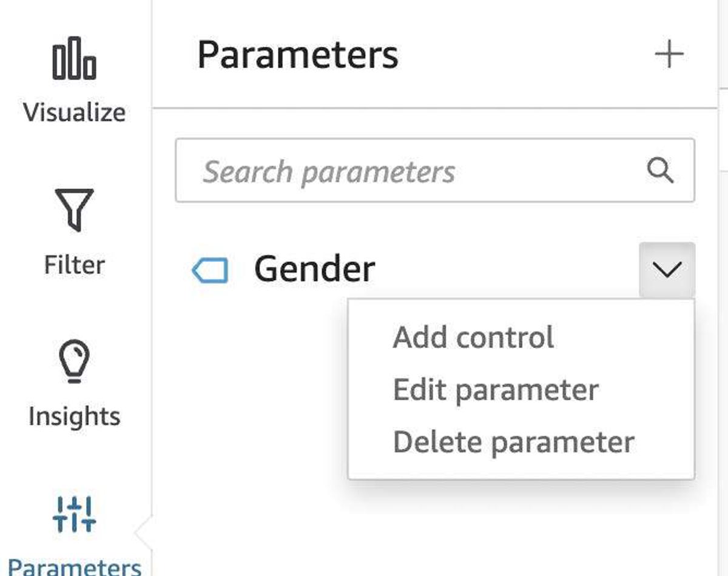The image size is (728, 576).
Task: Click the Parameters panel heading title
Action: (x=297, y=55)
